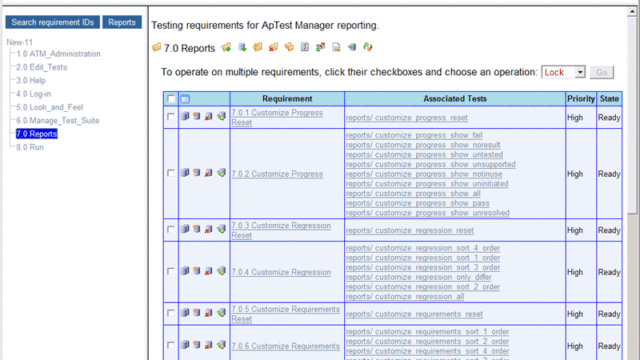Click the add-folder icon next to 7.0 Reports
640x360 pixels.
point(226,47)
